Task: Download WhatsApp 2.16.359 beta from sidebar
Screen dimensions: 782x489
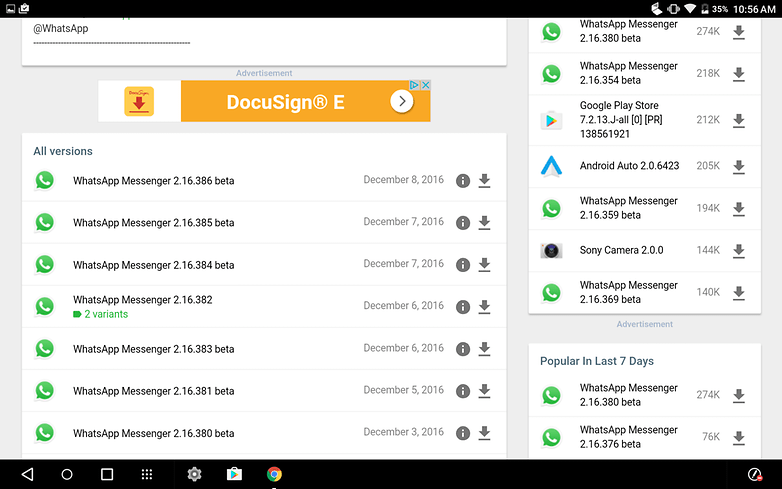Action: (739, 208)
